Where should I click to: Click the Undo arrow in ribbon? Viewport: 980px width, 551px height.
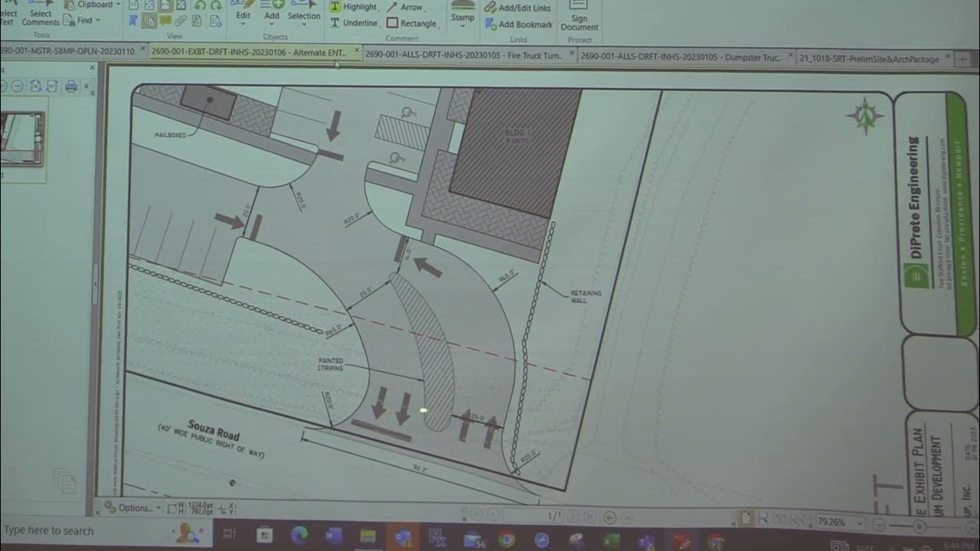pyautogui.click(x=200, y=5)
